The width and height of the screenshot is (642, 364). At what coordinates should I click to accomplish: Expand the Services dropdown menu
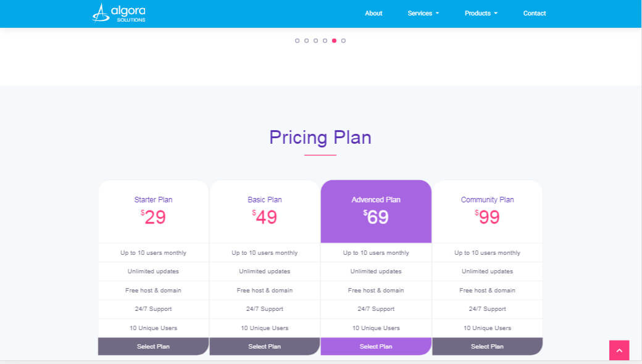(x=423, y=14)
